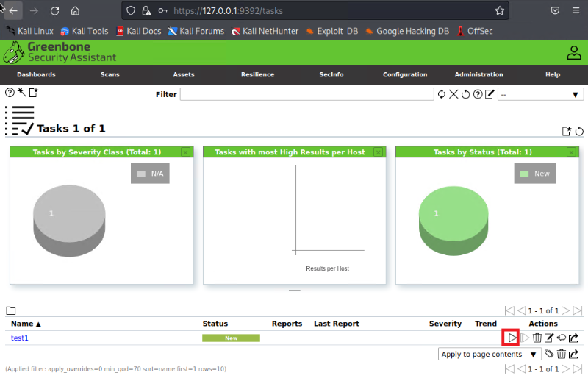This screenshot has height=381, width=588.
Task: Add tag to page contents icon
Action: point(549,354)
